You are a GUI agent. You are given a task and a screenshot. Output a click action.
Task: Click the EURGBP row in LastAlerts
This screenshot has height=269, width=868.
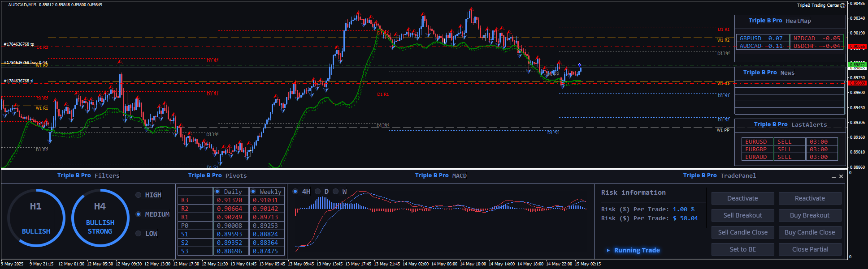756,149
